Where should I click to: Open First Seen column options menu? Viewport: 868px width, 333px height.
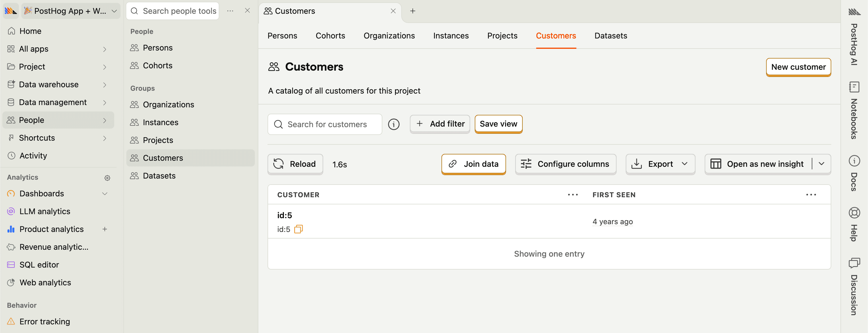coord(811,195)
